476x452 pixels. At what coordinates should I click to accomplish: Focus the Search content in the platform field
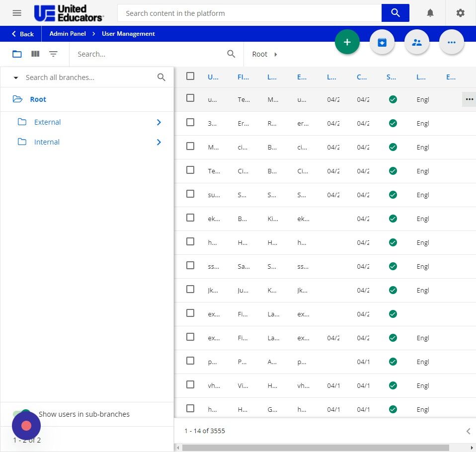pos(249,13)
